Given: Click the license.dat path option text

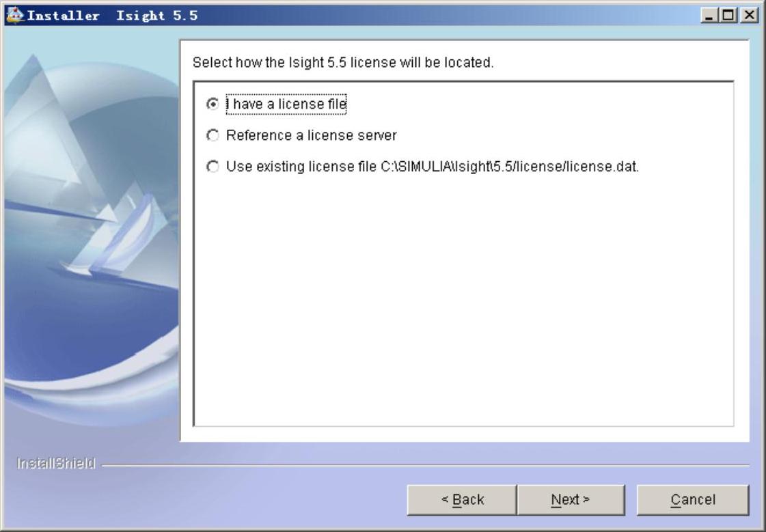Looking at the screenshot, I should pyautogui.click(x=433, y=167).
